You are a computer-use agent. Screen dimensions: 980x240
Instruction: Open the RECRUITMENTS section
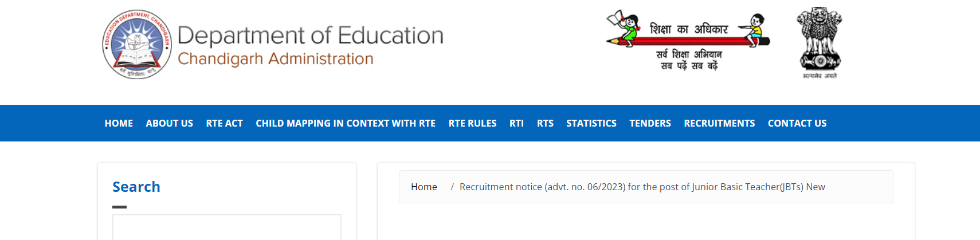tap(719, 123)
